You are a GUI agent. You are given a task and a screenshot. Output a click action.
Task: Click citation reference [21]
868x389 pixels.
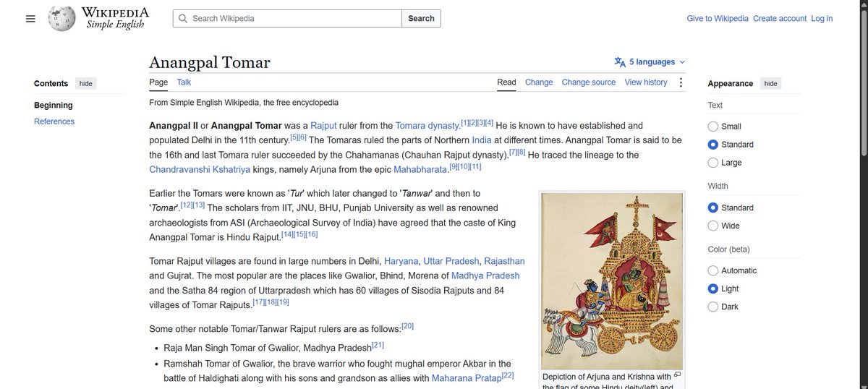[x=378, y=345]
